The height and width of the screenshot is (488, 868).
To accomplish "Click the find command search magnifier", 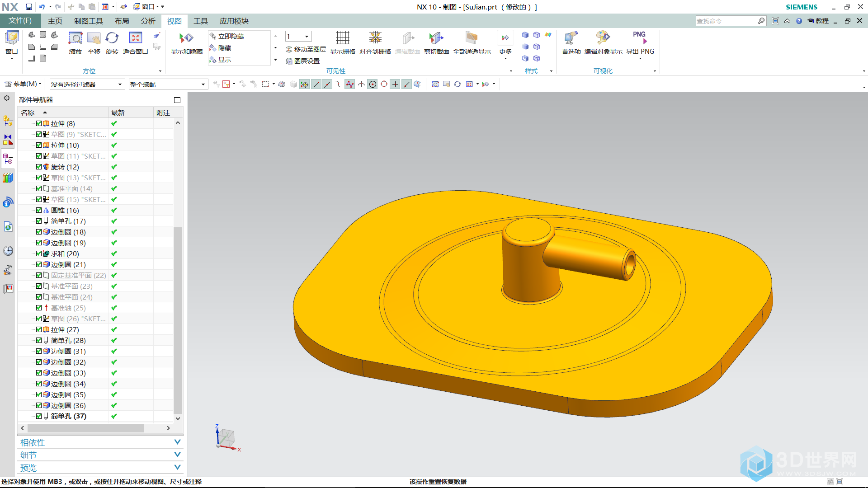I will tap(761, 21).
